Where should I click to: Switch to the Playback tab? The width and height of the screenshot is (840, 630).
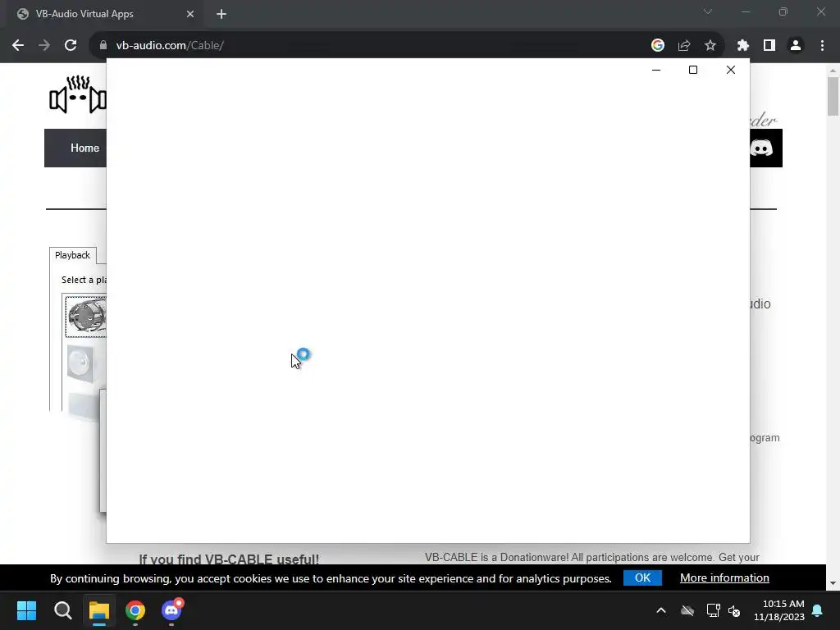tap(73, 256)
